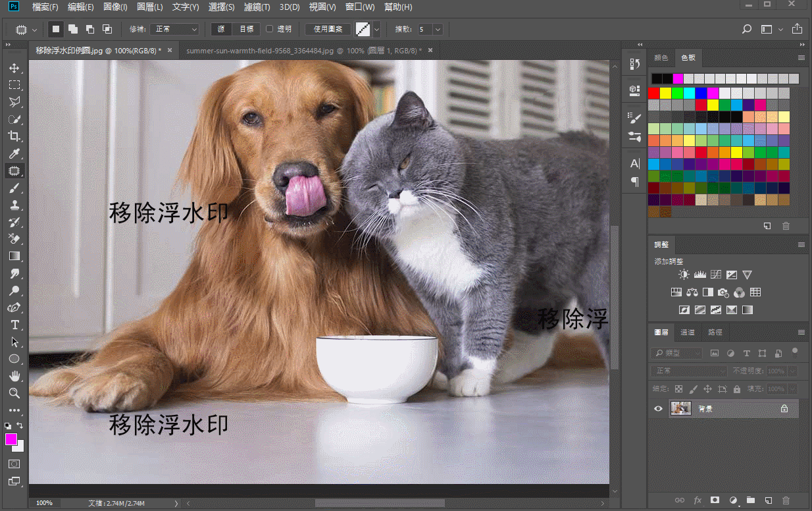
Task: Select the Eyedropper tool
Action: point(14,153)
